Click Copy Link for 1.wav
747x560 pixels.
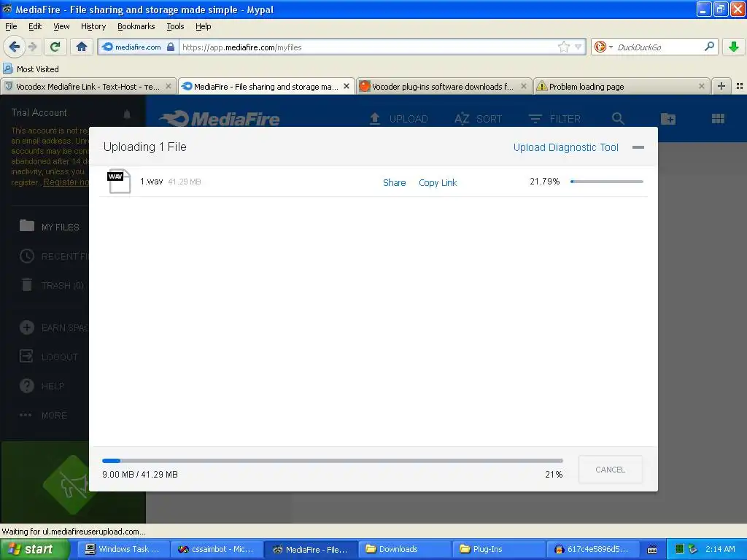pyautogui.click(x=438, y=182)
